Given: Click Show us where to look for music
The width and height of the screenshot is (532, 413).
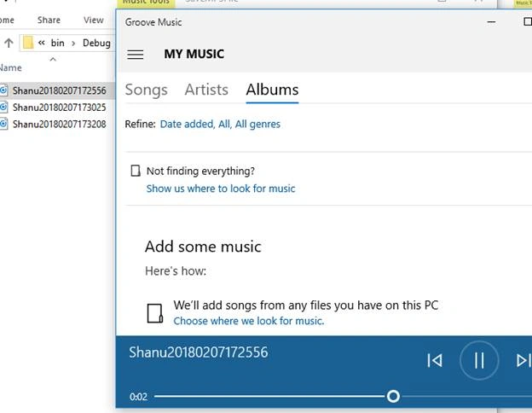Looking at the screenshot, I should coord(221,189).
